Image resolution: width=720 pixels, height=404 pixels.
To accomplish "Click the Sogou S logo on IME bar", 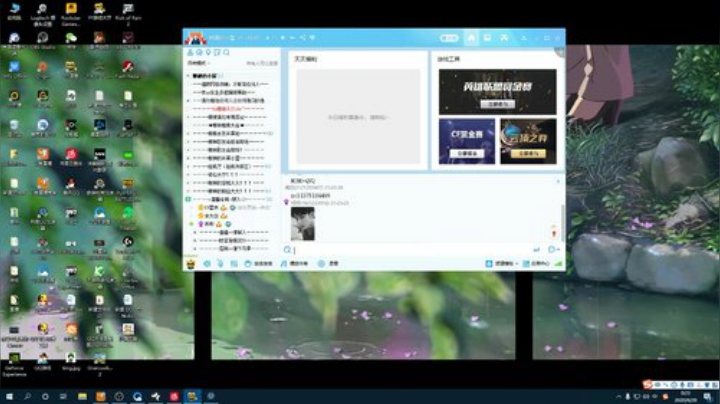I will tap(647, 385).
